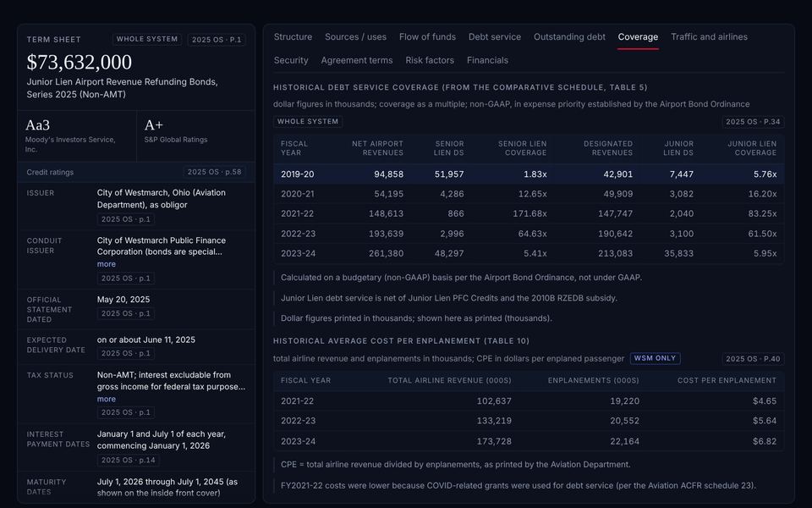Click the $73,632,000 par amount

pyautogui.click(x=80, y=62)
